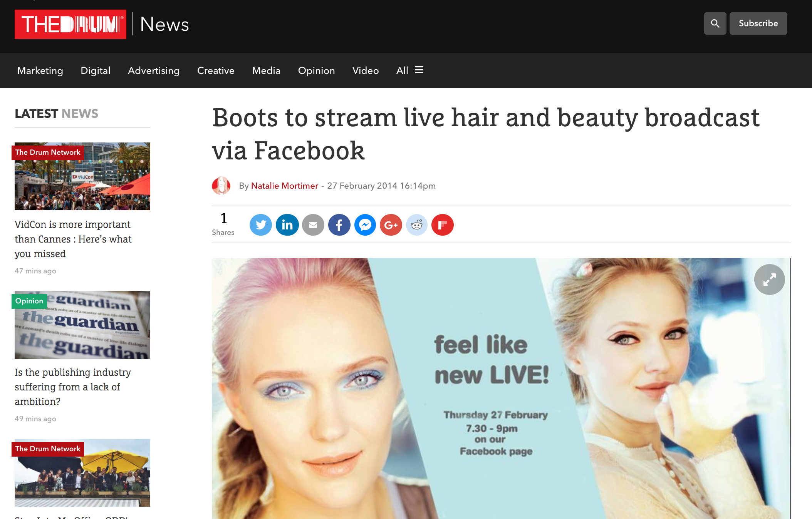Go to the Digital section
The width and height of the screenshot is (812, 519).
96,70
